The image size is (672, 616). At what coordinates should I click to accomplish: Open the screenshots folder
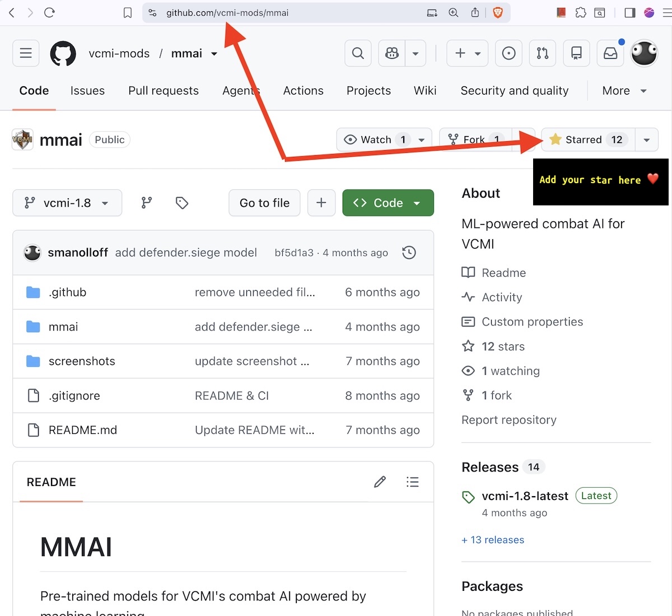pos(82,361)
